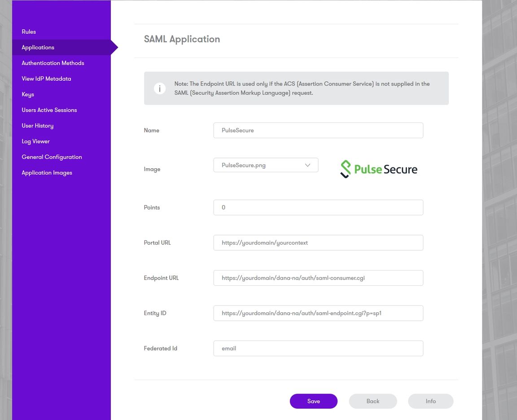Image resolution: width=517 pixels, height=420 pixels.
Task: Select Rules in the sidebar
Action: tap(28, 31)
